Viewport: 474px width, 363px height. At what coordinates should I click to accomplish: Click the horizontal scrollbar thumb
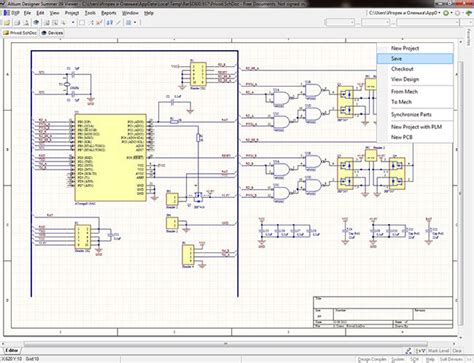(226, 343)
